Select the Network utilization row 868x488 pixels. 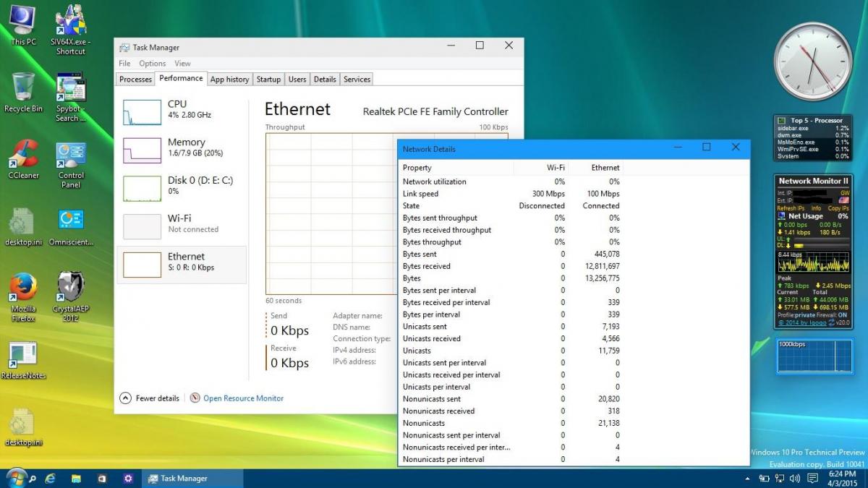(x=511, y=181)
